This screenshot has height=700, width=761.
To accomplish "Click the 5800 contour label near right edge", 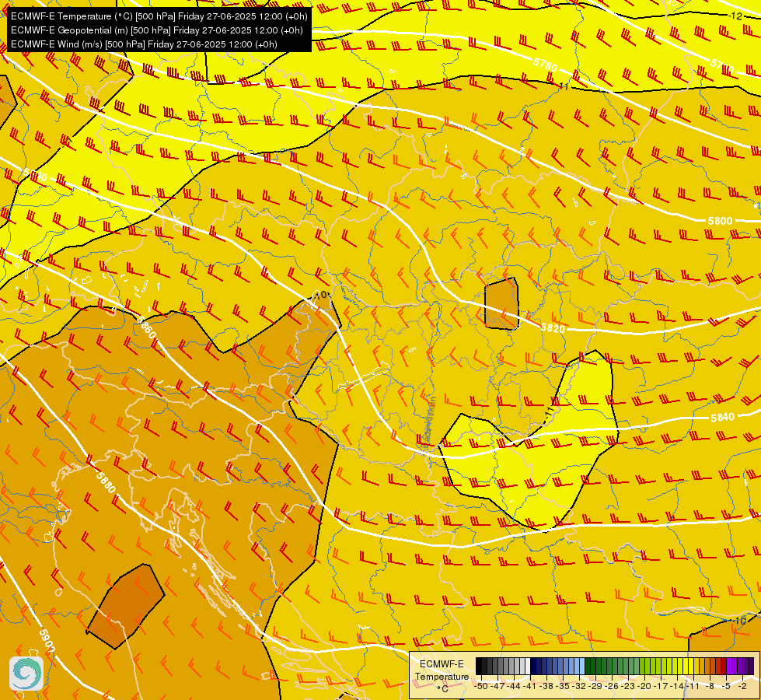I will pos(720,221).
